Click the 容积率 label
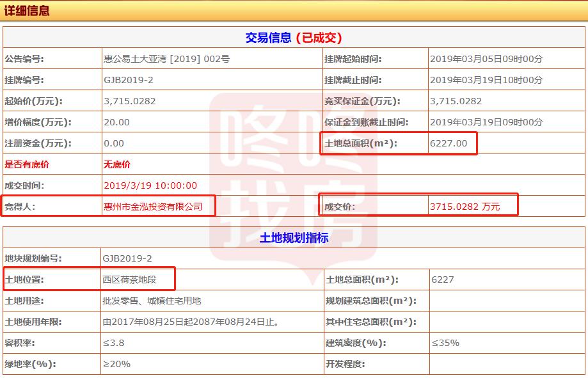The image size is (588, 378). [x=20, y=343]
